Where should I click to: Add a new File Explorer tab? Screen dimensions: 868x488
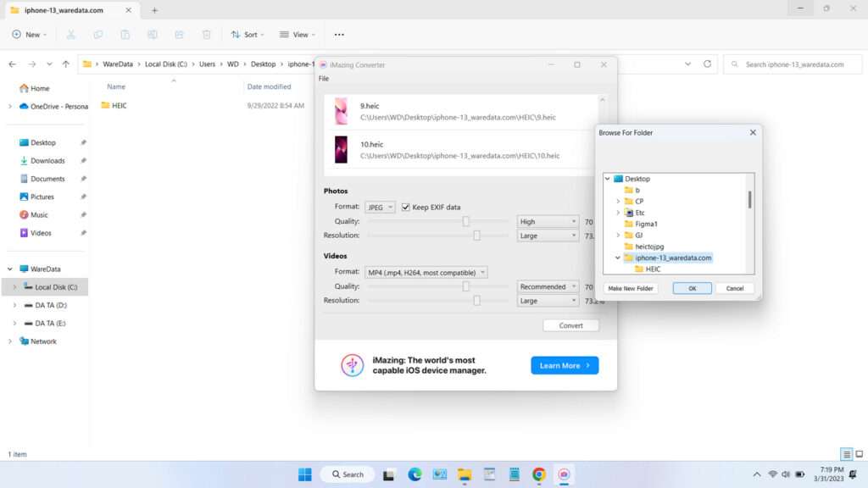click(154, 10)
